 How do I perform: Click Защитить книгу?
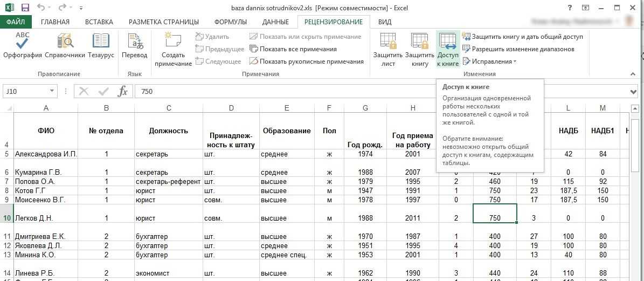[x=419, y=49]
